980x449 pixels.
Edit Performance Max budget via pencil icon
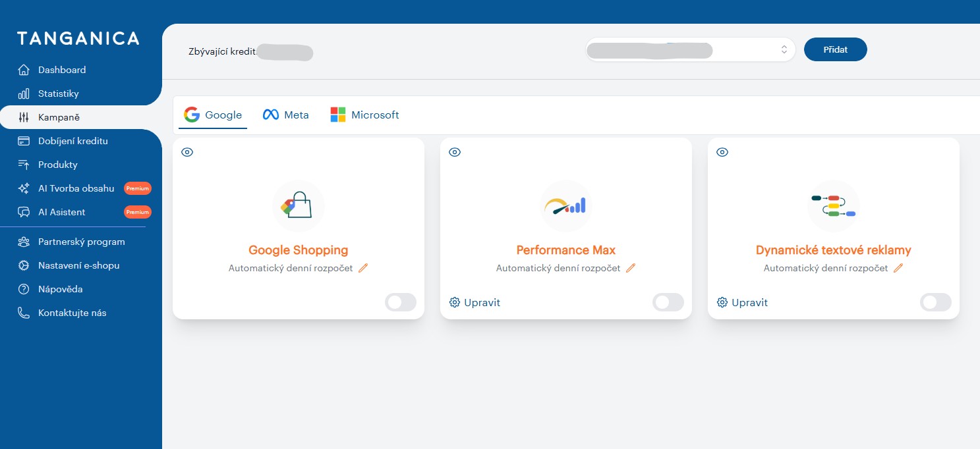(631, 268)
